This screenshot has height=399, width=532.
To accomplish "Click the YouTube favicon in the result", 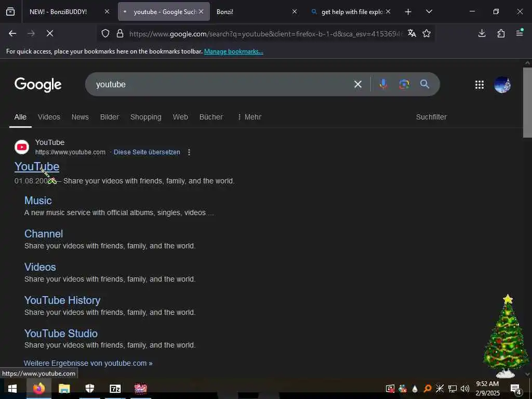I will point(22,147).
